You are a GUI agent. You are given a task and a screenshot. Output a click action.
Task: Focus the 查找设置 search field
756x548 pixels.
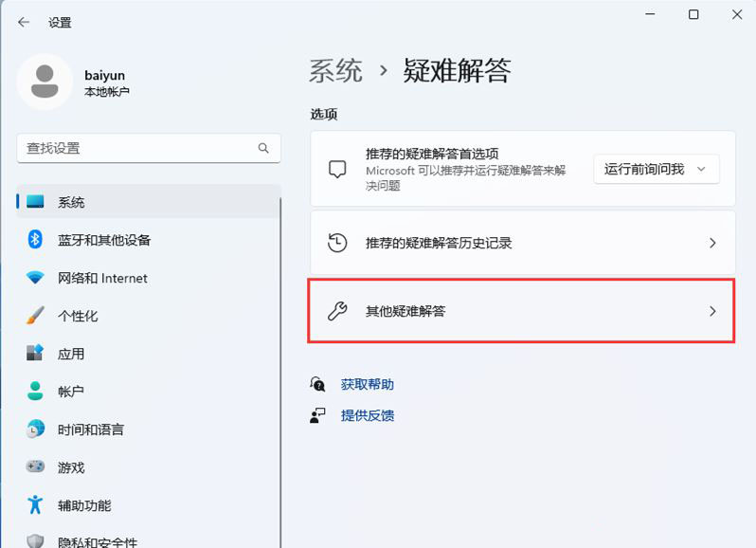(137, 149)
